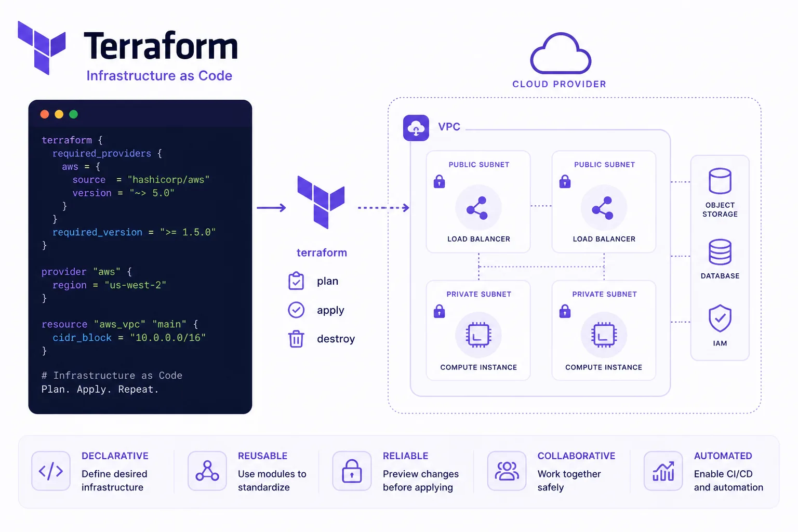Click the plan command label
This screenshot has width=798, height=532.
tap(328, 281)
